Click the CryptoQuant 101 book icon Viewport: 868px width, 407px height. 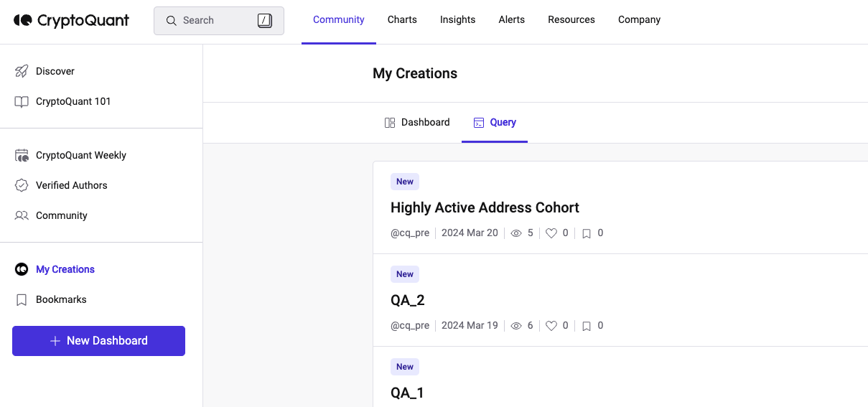click(x=22, y=101)
